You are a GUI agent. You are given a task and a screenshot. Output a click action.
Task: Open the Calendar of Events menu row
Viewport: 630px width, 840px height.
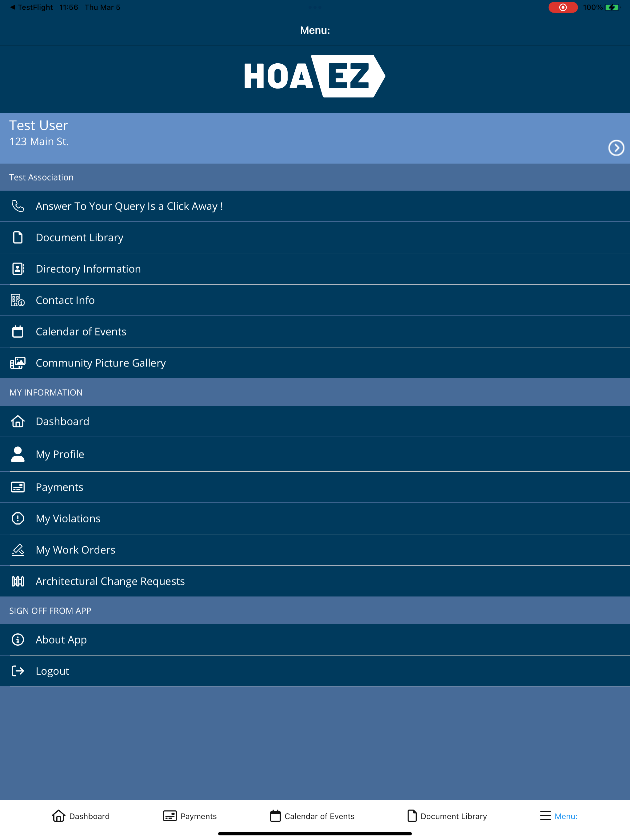[x=315, y=331]
